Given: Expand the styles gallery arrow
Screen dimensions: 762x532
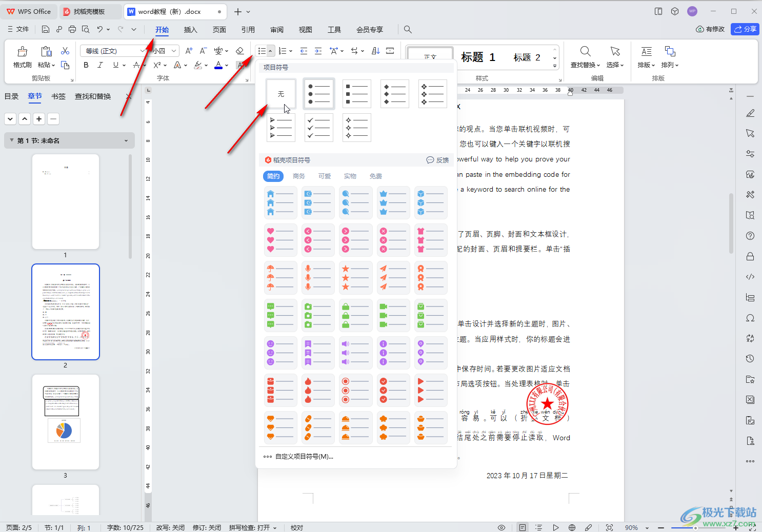Looking at the screenshot, I should (555, 66).
